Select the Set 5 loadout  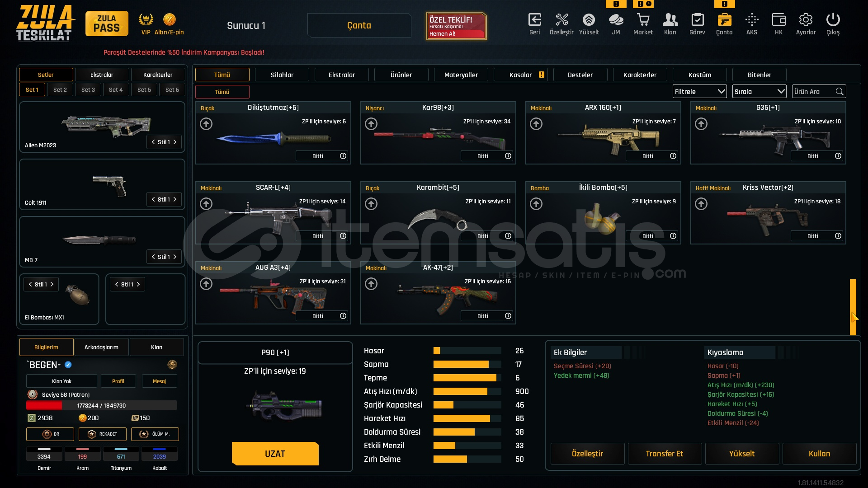144,89
